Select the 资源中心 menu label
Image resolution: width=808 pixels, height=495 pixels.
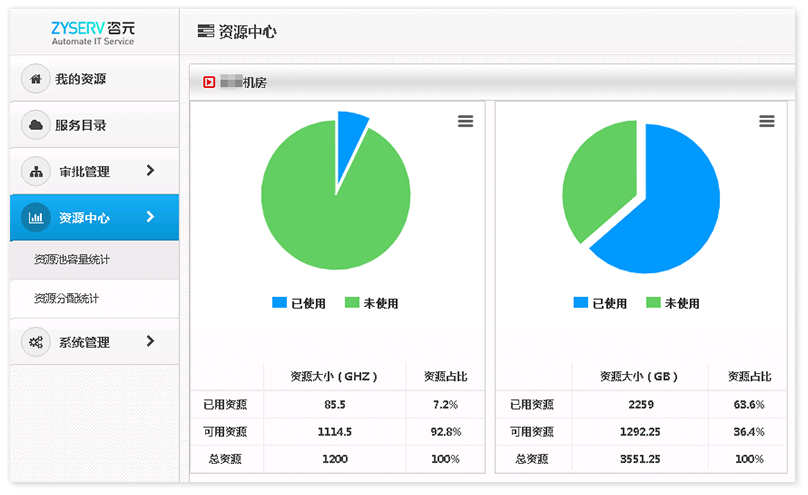(x=85, y=218)
